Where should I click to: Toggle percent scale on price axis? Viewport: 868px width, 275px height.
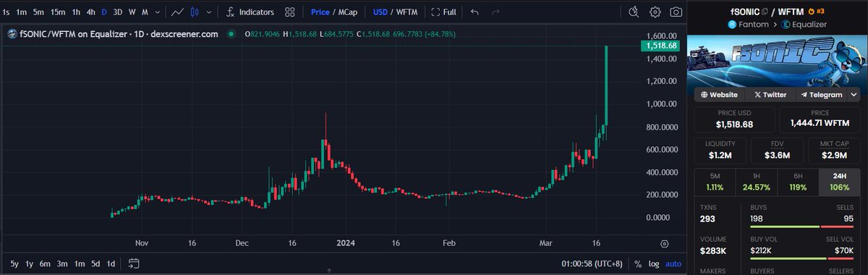point(637,263)
